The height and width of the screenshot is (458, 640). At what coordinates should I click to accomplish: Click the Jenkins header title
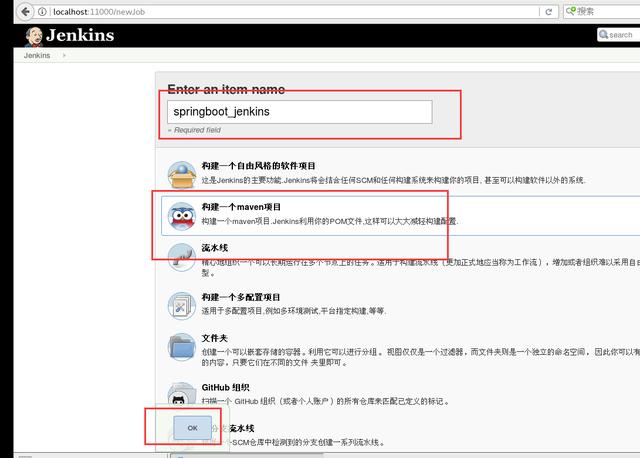pos(80,35)
